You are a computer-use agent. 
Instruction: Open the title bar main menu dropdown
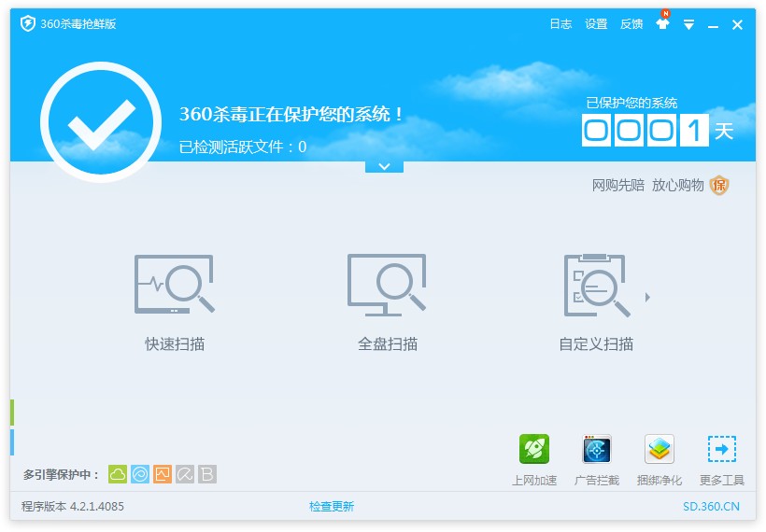688,25
